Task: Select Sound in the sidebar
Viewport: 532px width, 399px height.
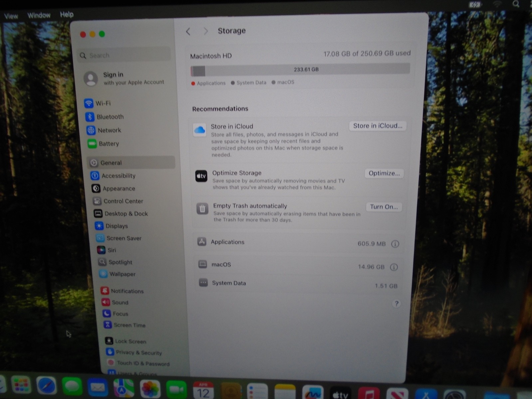Action: click(115, 302)
